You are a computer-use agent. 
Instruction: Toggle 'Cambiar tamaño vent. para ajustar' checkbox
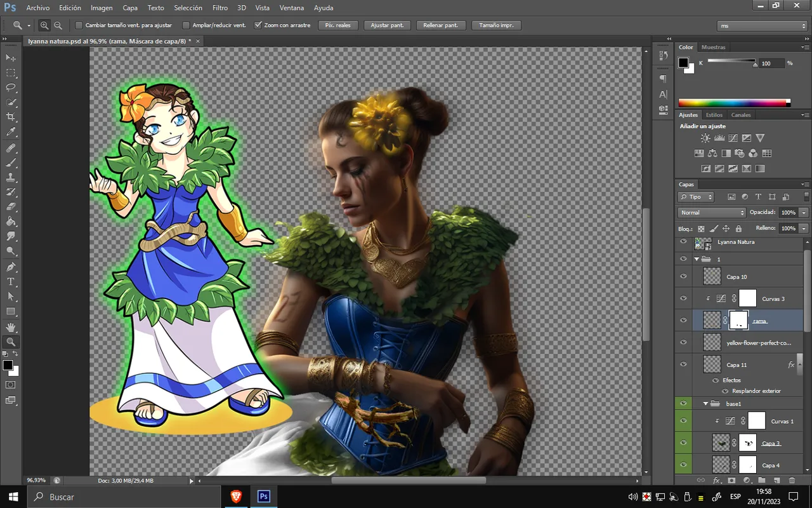coord(79,25)
